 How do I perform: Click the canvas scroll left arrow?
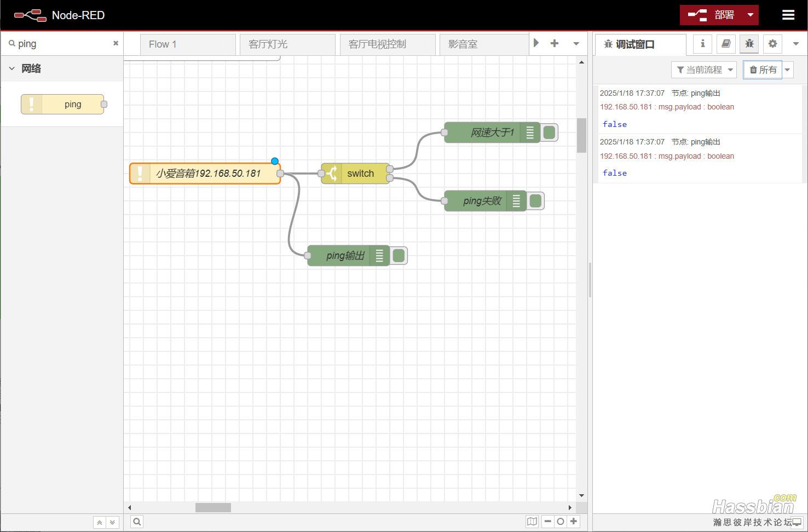click(x=129, y=507)
